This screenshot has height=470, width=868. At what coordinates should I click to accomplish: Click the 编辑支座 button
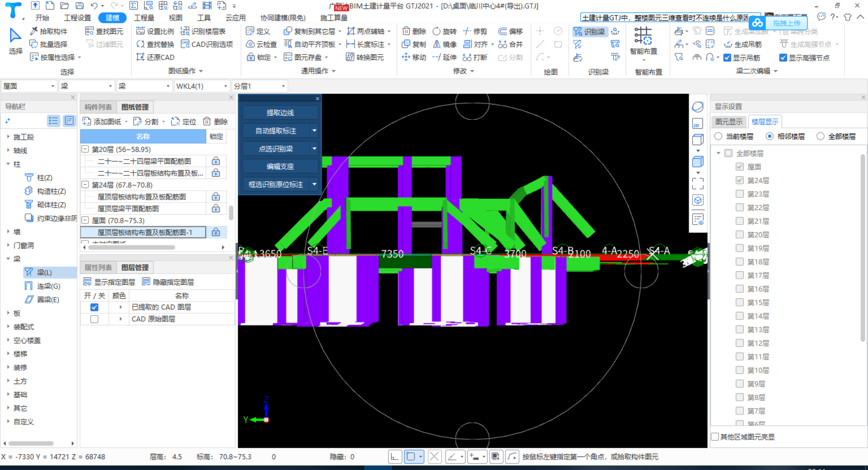280,166
